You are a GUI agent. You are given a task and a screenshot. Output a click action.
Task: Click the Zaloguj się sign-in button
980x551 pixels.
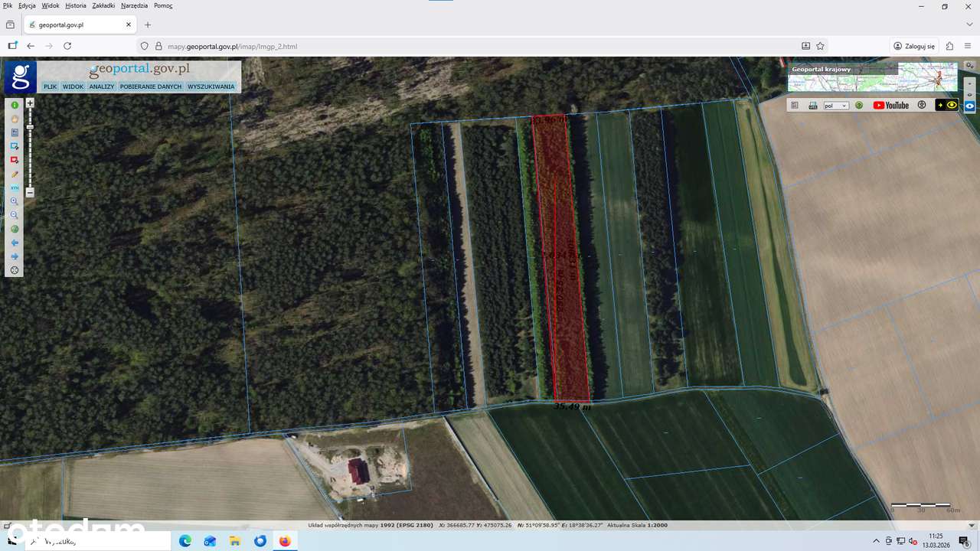pyautogui.click(x=914, y=46)
